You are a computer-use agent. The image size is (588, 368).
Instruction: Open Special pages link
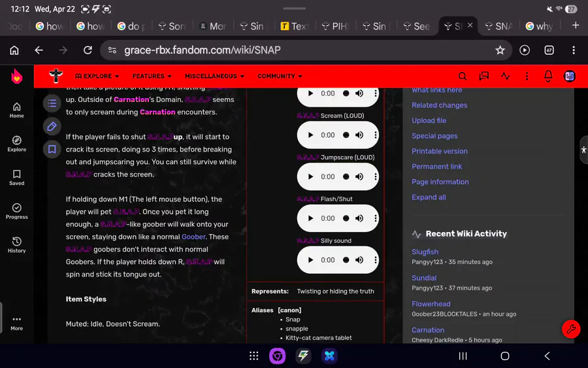pyautogui.click(x=434, y=136)
